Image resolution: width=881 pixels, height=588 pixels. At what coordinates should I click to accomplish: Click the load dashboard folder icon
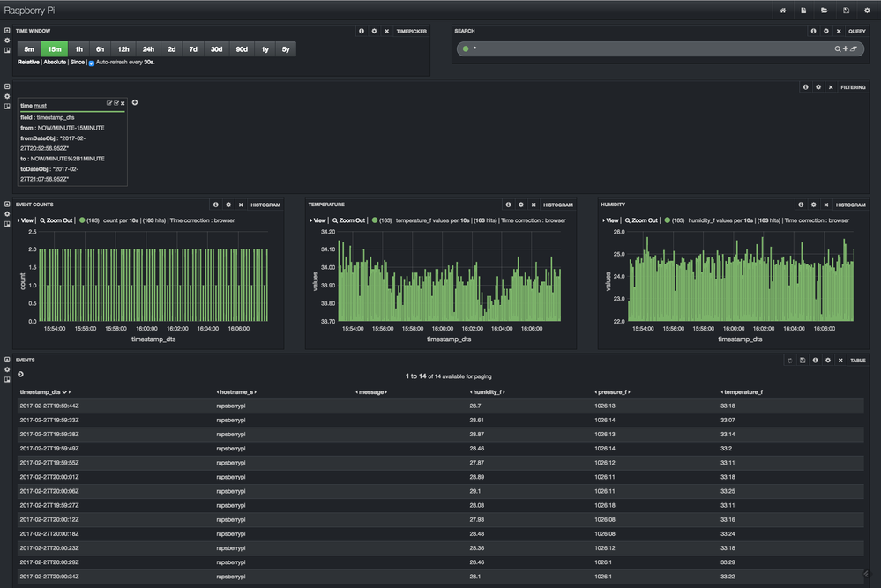pyautogui.click(x=823, y=11)
